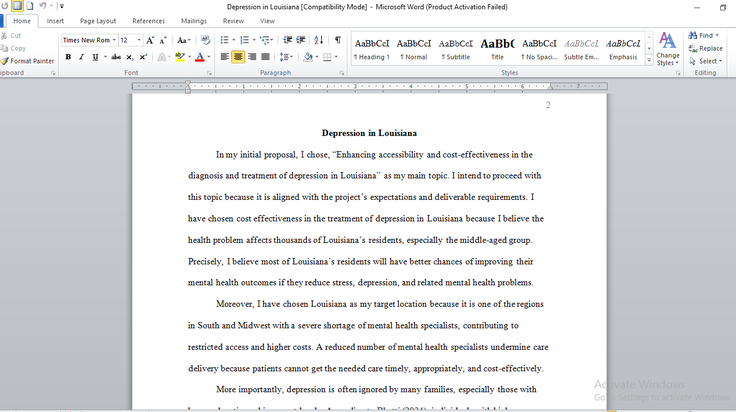Switch to the References tab

pyautogui.click(x=148, y=21)
